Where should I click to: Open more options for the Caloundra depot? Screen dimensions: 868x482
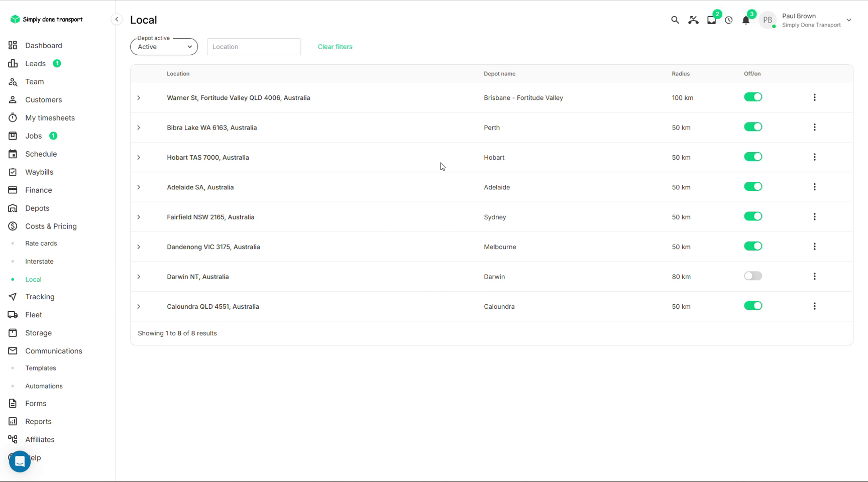814,306
